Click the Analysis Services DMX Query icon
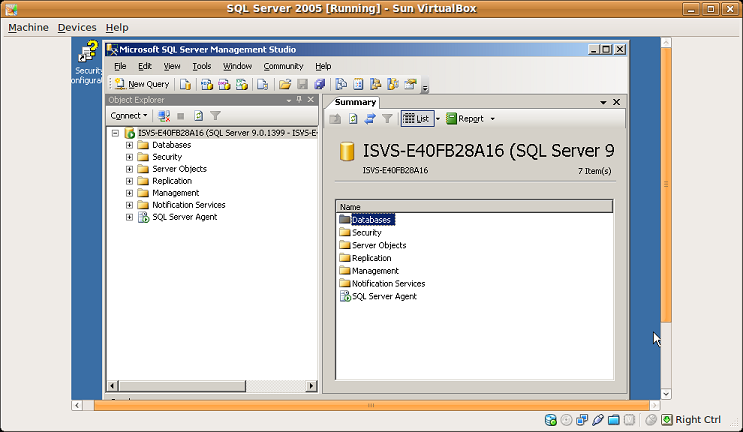 click(x=224, y=84)
